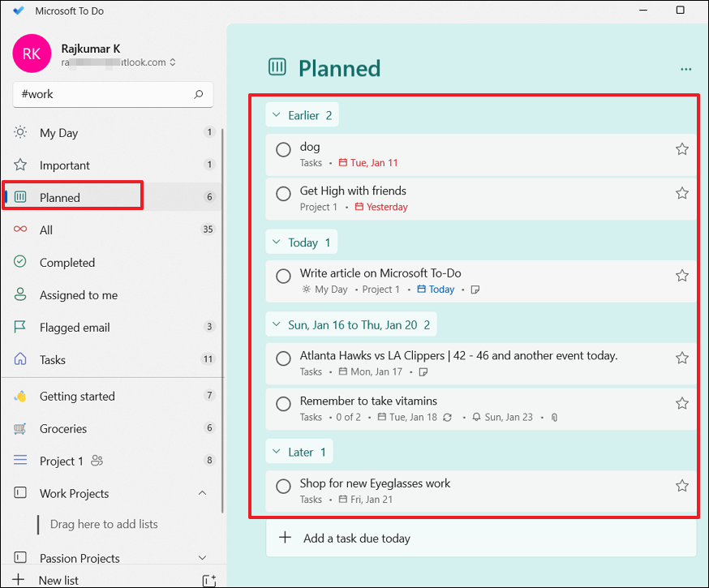This screenshot has height=588, width=709.
Task: Open the My Day list
Action: [112, 132]
